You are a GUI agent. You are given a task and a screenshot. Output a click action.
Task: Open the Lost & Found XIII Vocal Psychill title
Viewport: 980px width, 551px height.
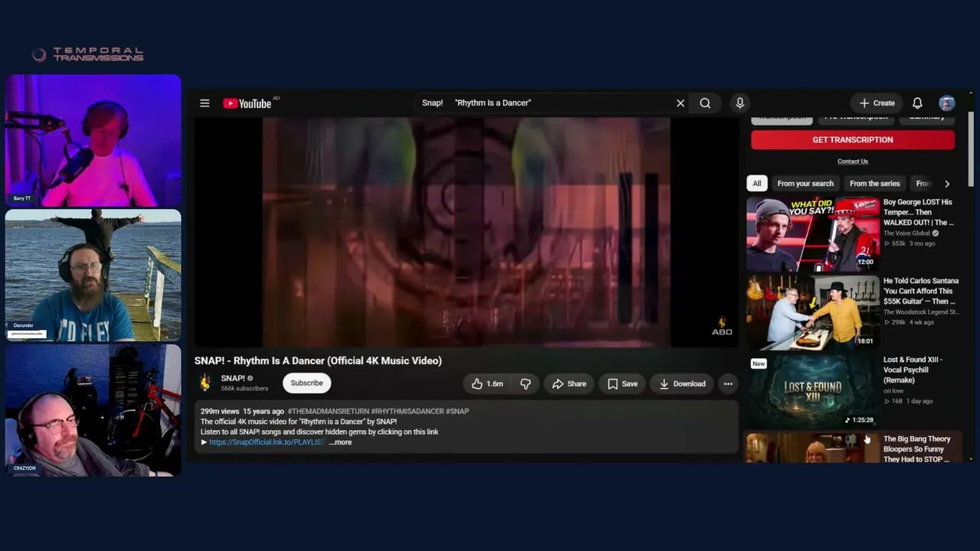click(x=913, y=370)
